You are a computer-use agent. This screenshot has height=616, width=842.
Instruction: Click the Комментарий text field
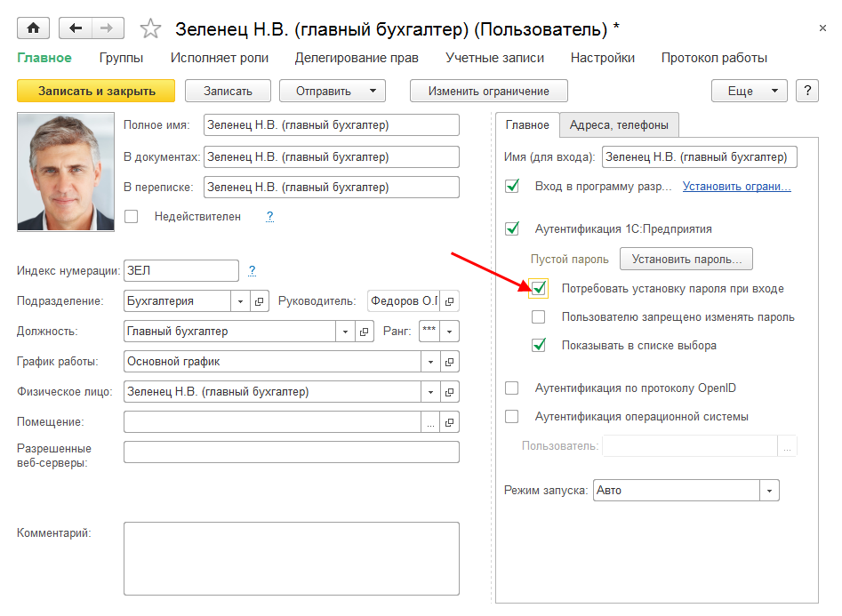point(291,557)
